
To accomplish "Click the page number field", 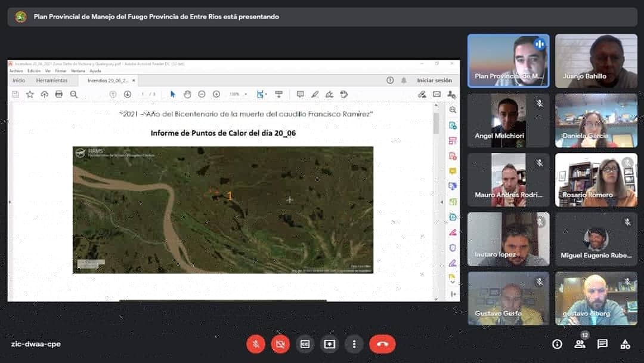I will point(143,94).
